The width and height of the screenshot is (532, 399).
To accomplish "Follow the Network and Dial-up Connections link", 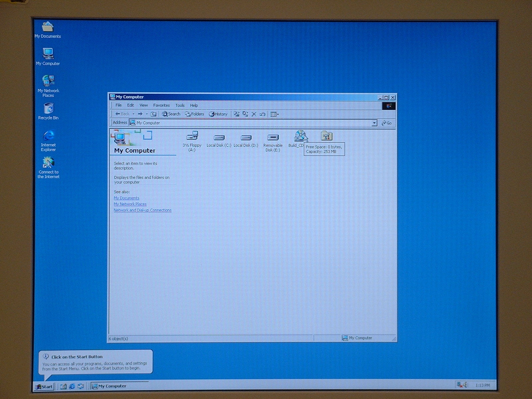I will click(x=143, y=210).
